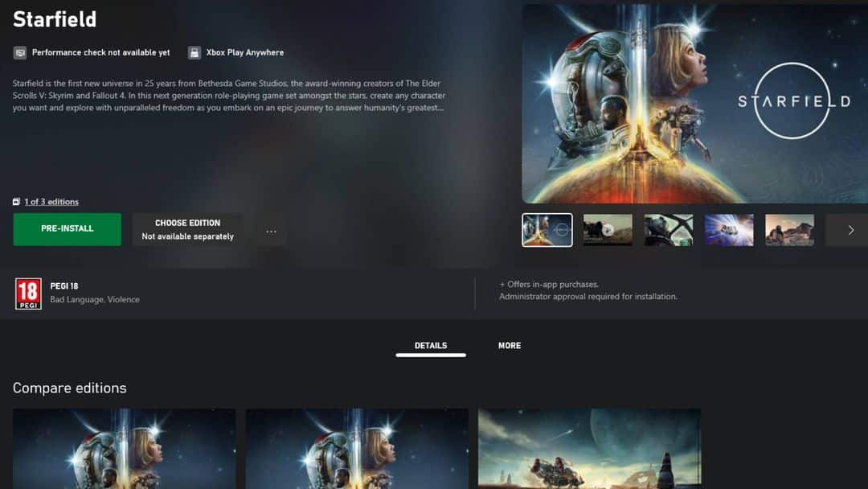Click the 'Bad Language, Violence' descriptor text
The width and height of the screenshot is (868, 489).
[x=95, y=300]
